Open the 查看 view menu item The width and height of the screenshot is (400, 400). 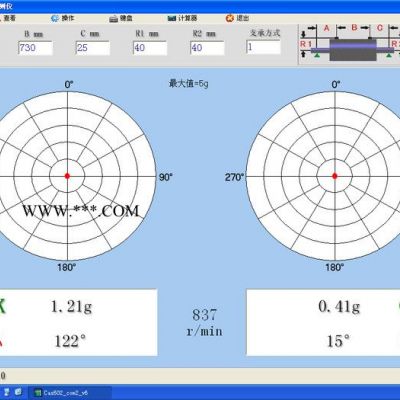9,18
